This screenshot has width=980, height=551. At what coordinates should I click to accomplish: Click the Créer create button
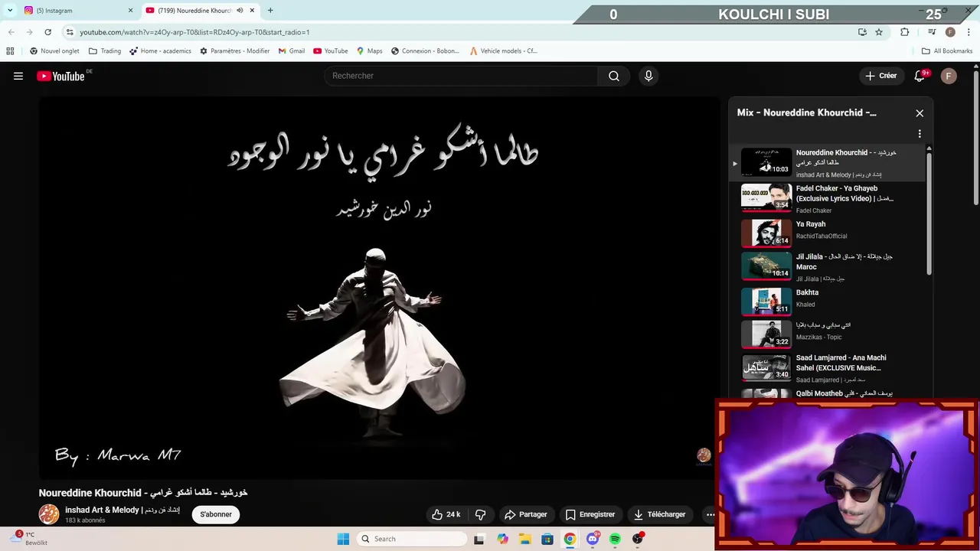880,76
